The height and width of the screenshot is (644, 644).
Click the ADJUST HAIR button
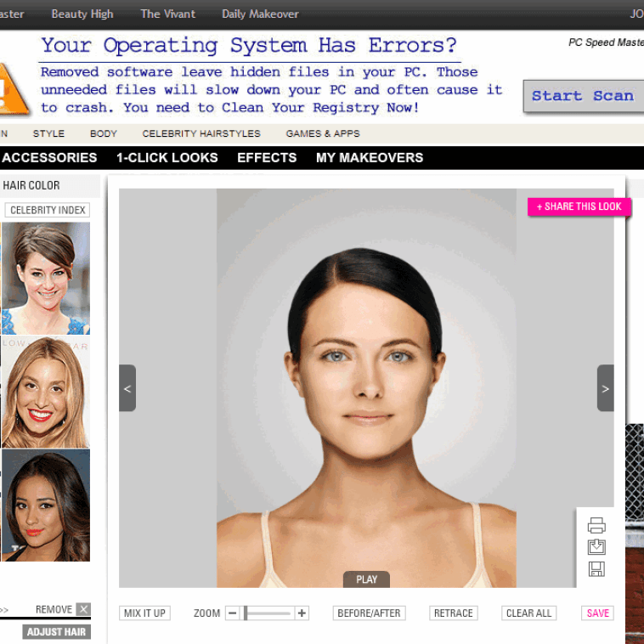[56, 631]
